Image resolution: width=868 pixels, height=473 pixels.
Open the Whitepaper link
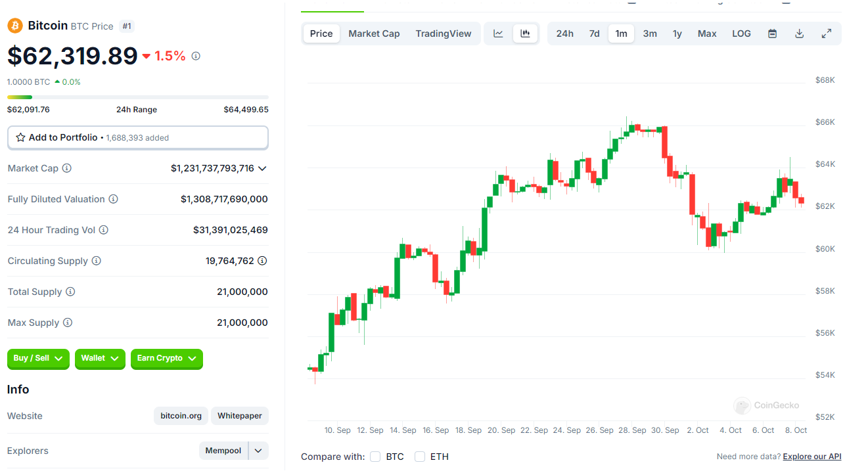[x=240, y=416]
